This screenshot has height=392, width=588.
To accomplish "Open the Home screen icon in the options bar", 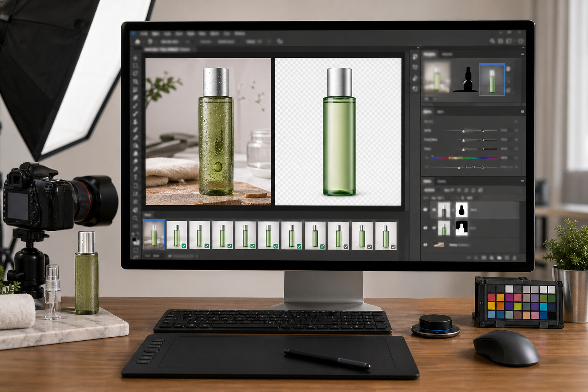I will (138, 42).
